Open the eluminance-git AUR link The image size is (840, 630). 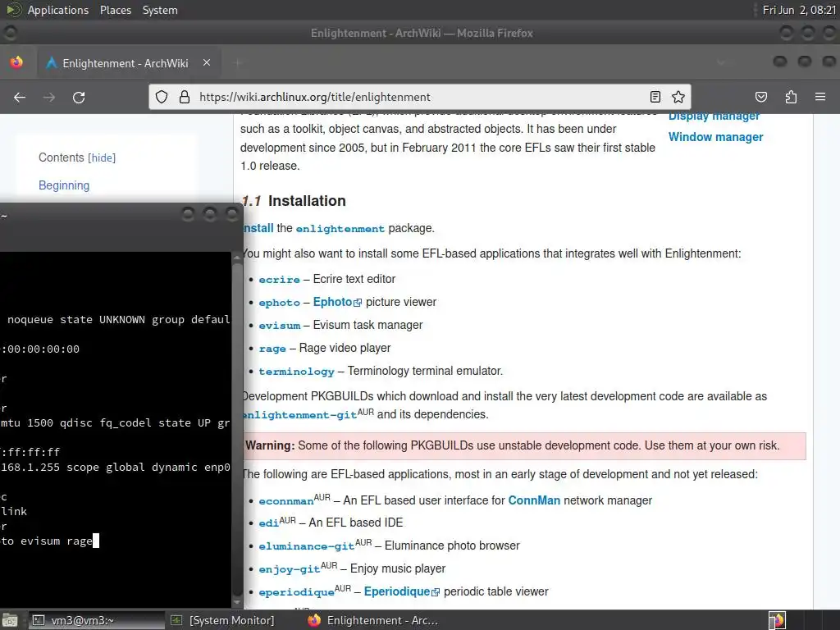coord(307,546)
